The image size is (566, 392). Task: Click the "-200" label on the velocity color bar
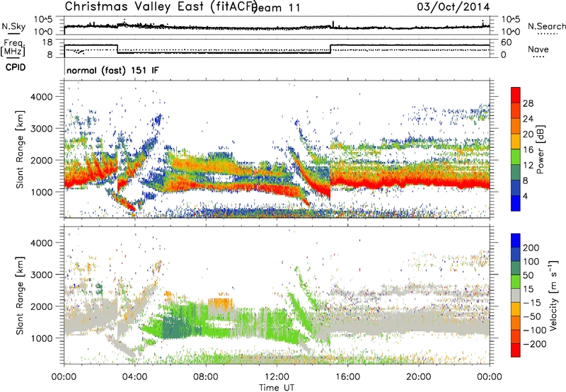[x=535, y=344]
